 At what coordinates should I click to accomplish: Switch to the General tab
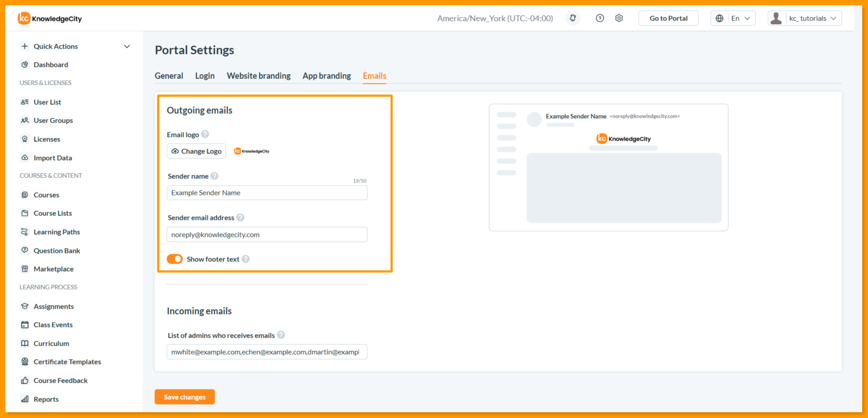point(169,76)
